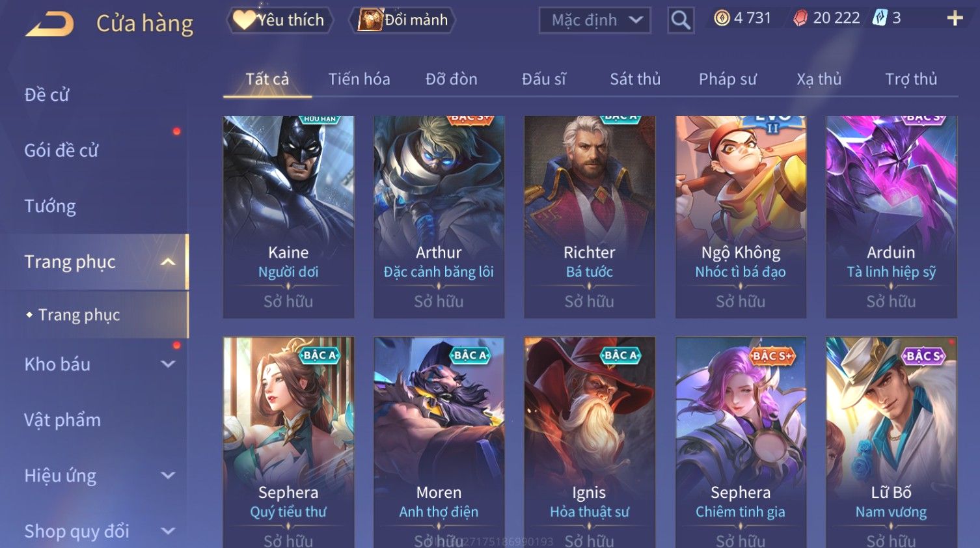The height and width of the screenshot is (548, 980).
Task: Switch to the Sát thủ tab
Action: point(635,79)
